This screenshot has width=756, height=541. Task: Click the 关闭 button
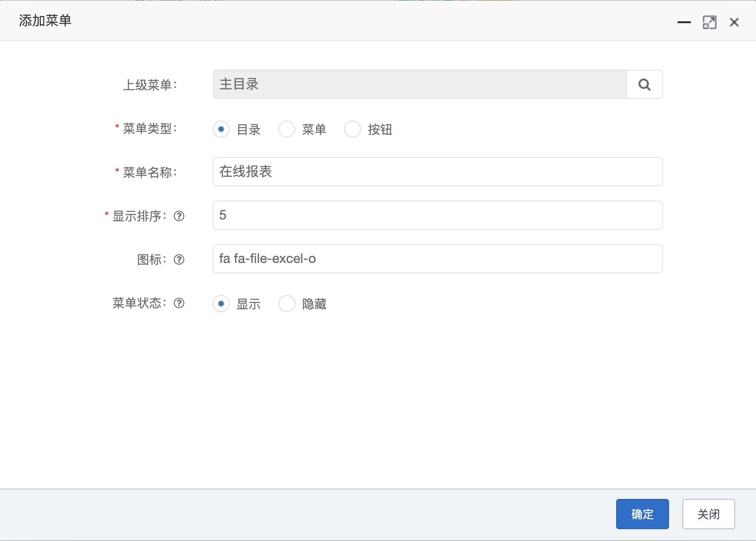click(709, 514)
